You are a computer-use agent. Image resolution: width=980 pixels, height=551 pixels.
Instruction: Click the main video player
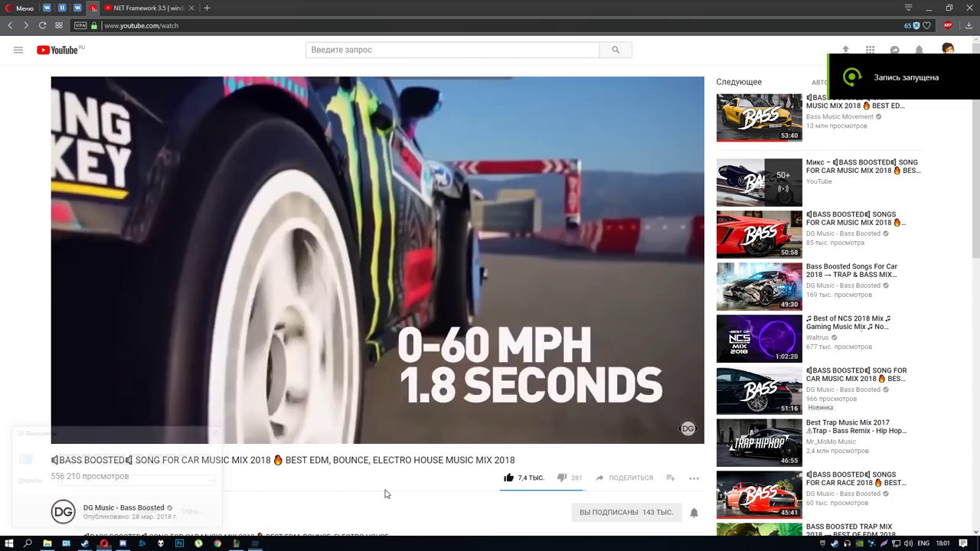377,259
